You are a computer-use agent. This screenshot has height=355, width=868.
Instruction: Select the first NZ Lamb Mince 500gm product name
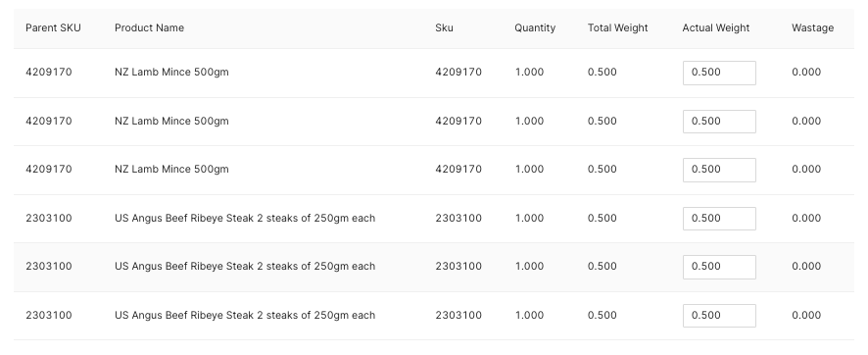coord(171,73)
